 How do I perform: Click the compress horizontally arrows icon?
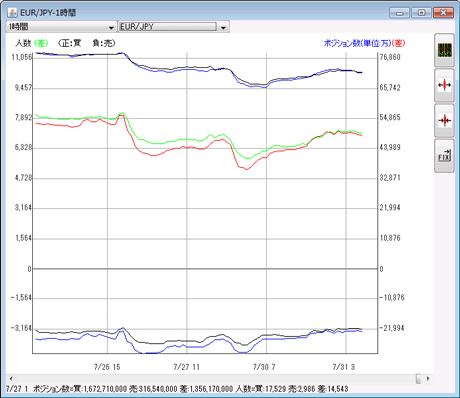pos(444,120)
